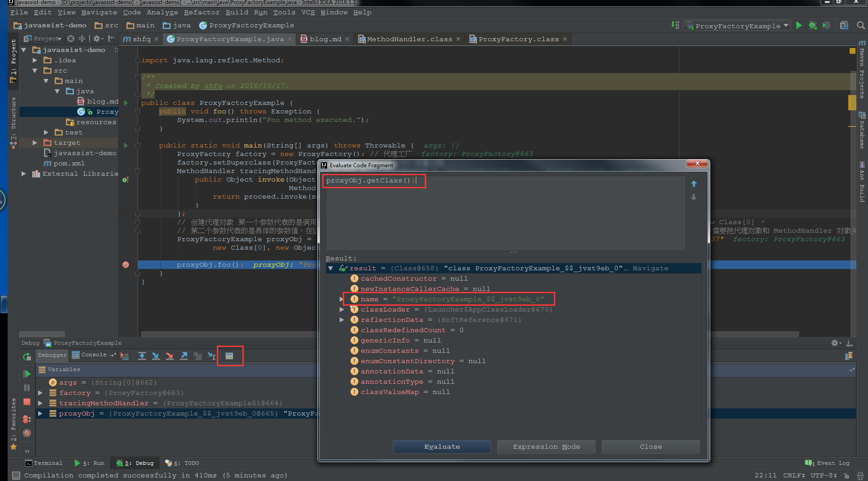Screen dimensions: 868x481
Task: Expand the classLoader field in results
Action: tap(342, 310)
